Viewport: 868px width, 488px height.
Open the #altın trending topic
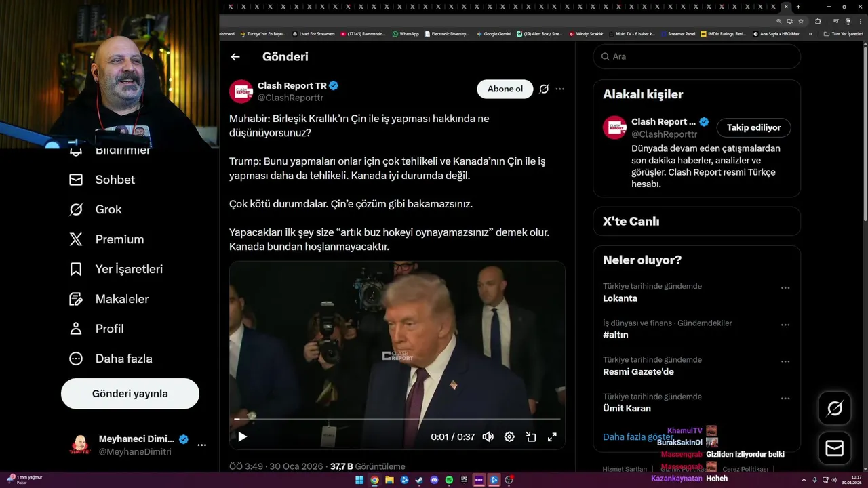(x=616, y=335)
